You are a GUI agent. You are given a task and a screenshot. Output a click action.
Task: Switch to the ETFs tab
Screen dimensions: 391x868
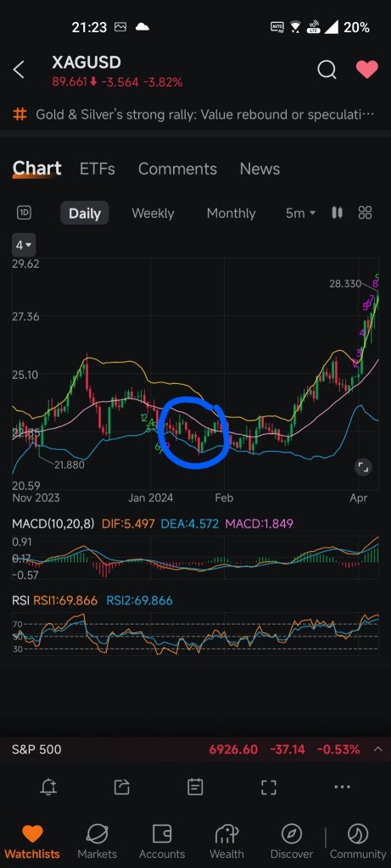pyautogui.click(x=97, y=169)
